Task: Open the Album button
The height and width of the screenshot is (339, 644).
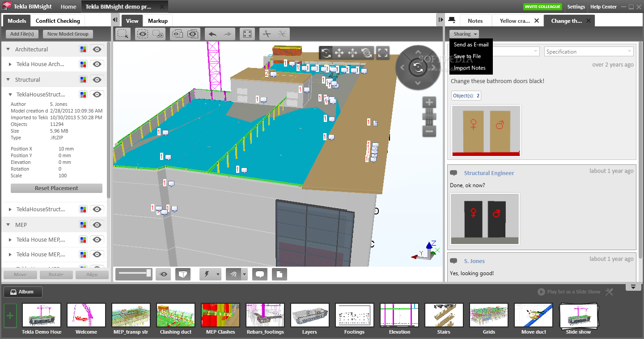Action: pos(23,292)
